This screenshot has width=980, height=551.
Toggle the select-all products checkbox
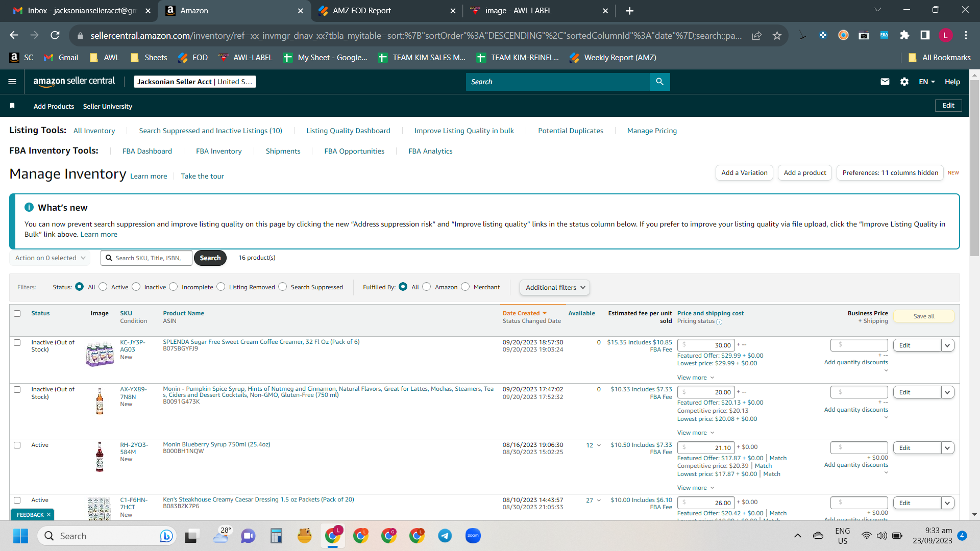coord(17,313)
